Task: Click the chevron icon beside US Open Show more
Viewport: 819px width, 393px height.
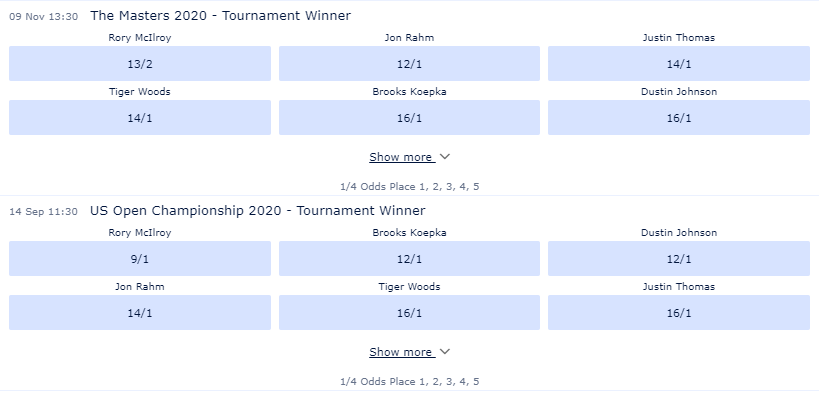Action: coord(444,352)
